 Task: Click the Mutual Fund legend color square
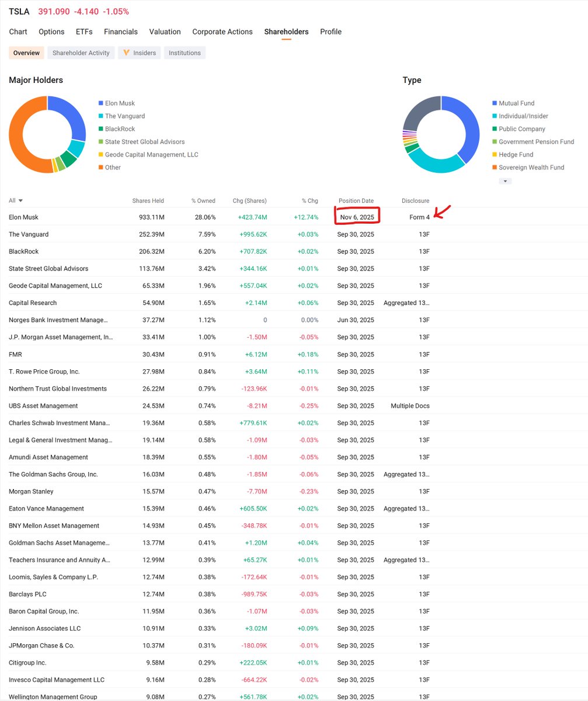pos(495,103)
